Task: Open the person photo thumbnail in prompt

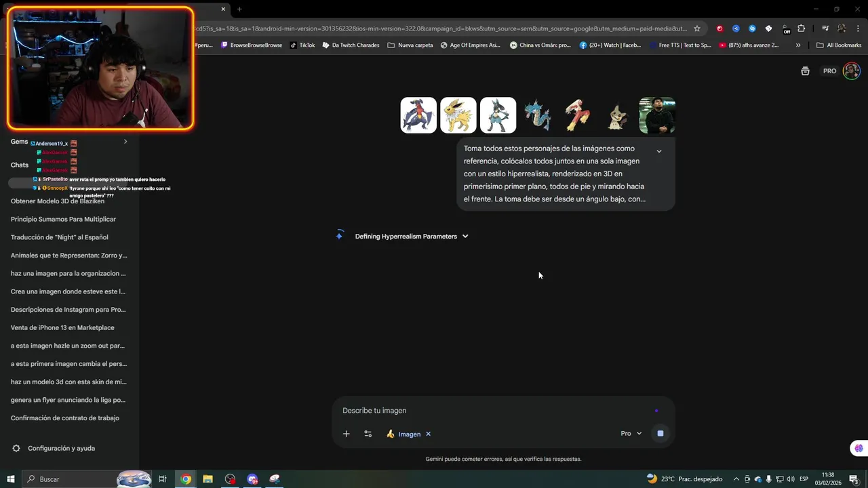Action: (x=657, y=115)
